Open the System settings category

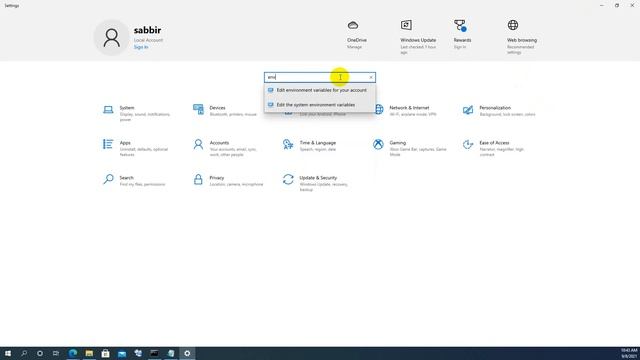(x=137, y=113)
